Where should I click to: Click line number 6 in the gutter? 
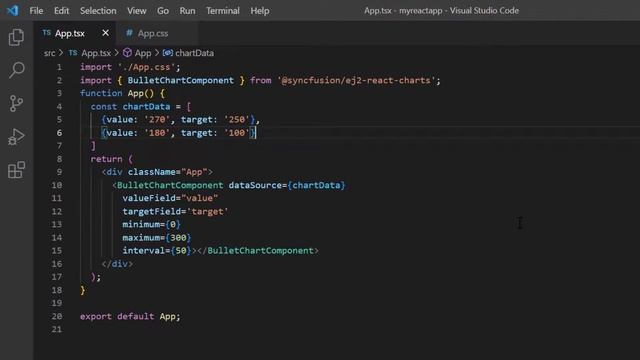[60, 133]
